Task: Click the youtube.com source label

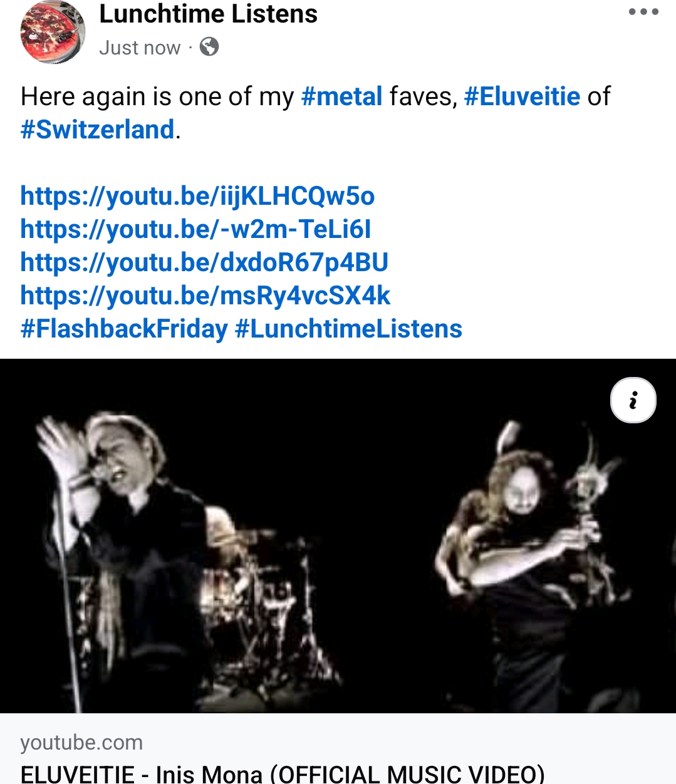Action: pos(81,742)
